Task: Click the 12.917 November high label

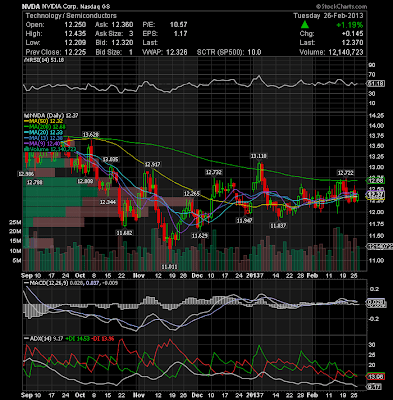Action: [x=152, y=164]
